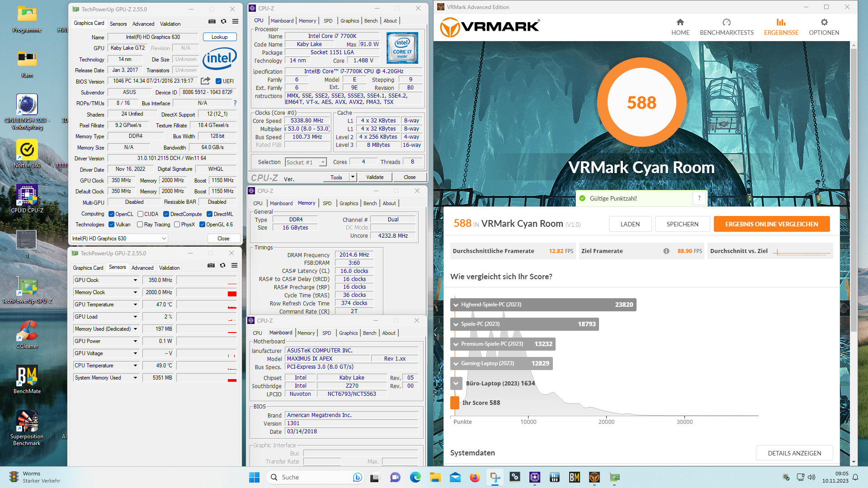Click the refresh icon in GPU-Z Sensors window
The image size is (868, 488).
[x=222, y=265]
